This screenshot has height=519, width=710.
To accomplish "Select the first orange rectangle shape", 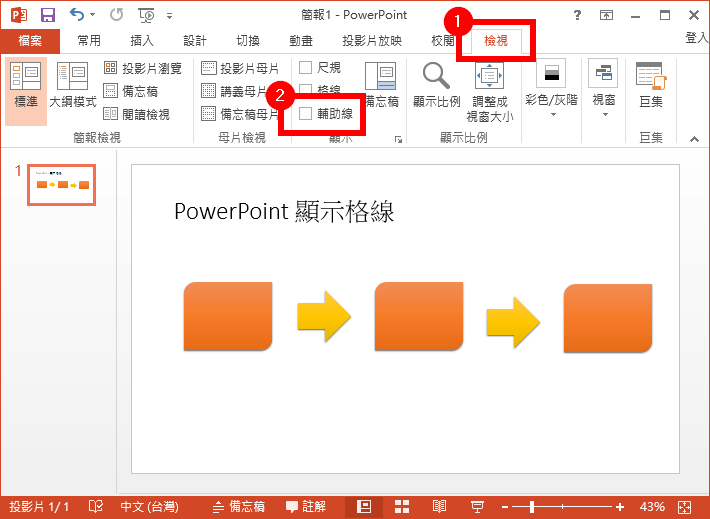I will pos(228,316).
